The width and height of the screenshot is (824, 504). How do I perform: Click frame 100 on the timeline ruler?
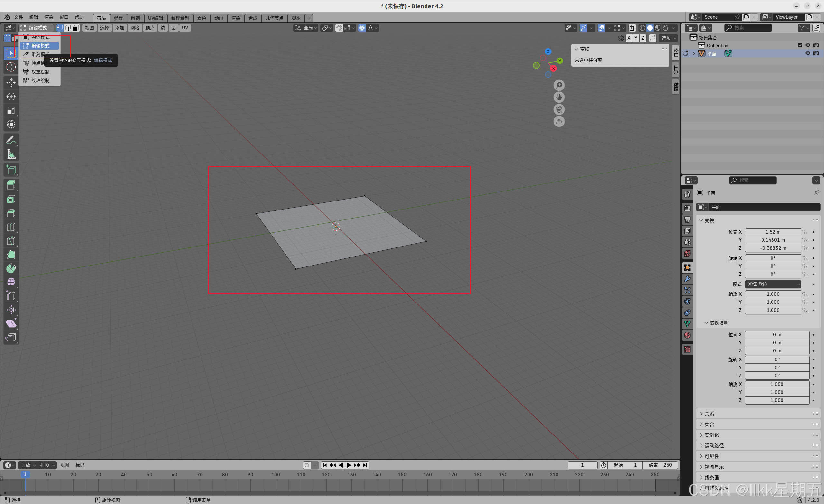coord(276,475)
